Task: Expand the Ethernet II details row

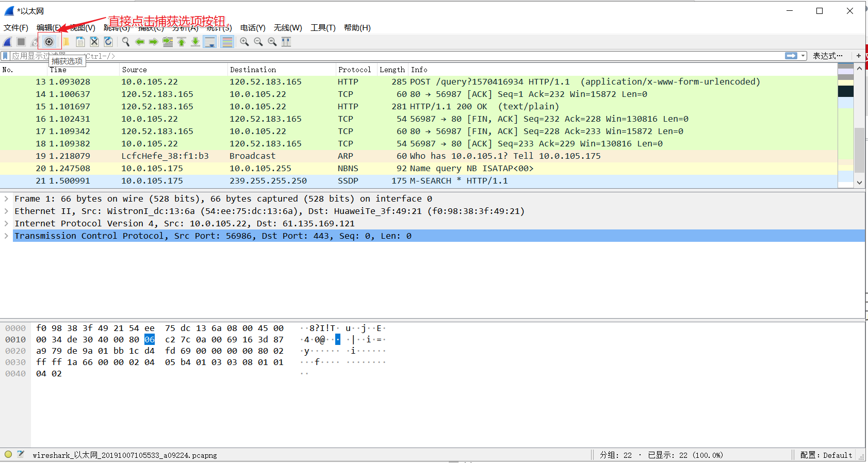Action: point(6,211)
